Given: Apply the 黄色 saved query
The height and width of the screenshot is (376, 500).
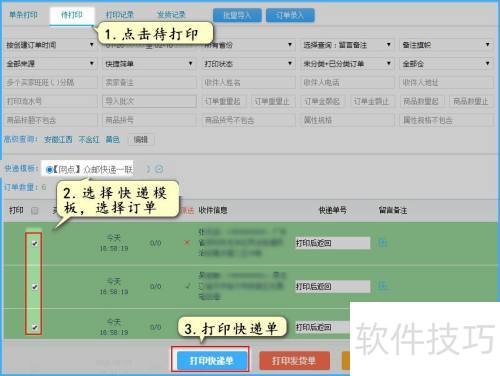Looking at the screenshot, I should pyautogui.click(x=113, y=139).
